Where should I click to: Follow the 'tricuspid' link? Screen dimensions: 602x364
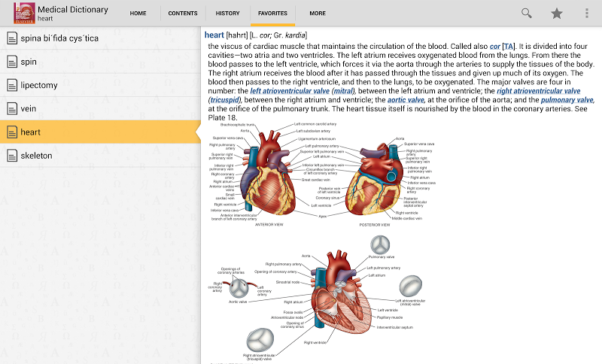click(x=224, y=100)
